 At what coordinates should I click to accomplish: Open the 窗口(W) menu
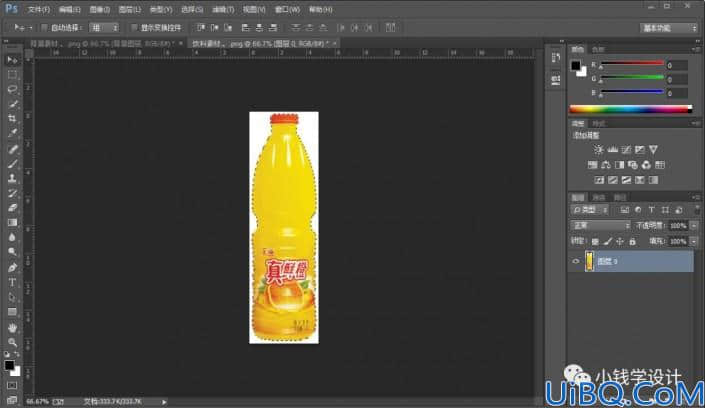coord(287,9)
